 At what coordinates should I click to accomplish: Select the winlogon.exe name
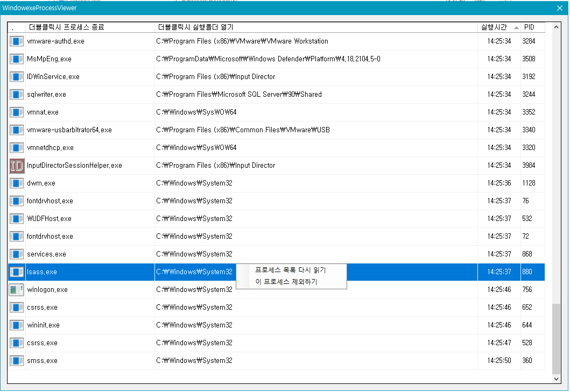pyautogui.click(x=47, y=290)
